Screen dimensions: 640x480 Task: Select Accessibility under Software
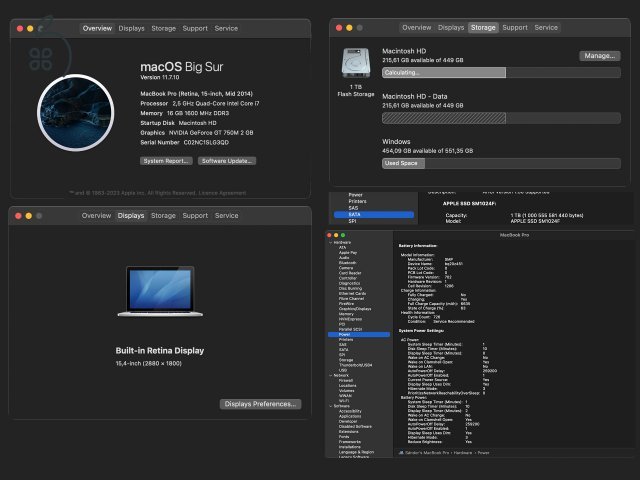tap(350, 411)
